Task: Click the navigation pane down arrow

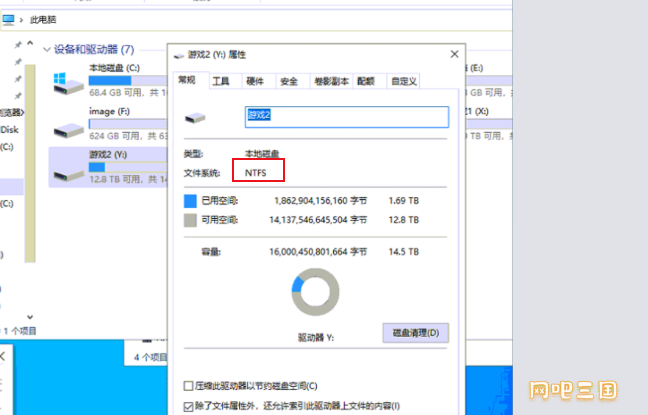Action: tap(30, 317)
